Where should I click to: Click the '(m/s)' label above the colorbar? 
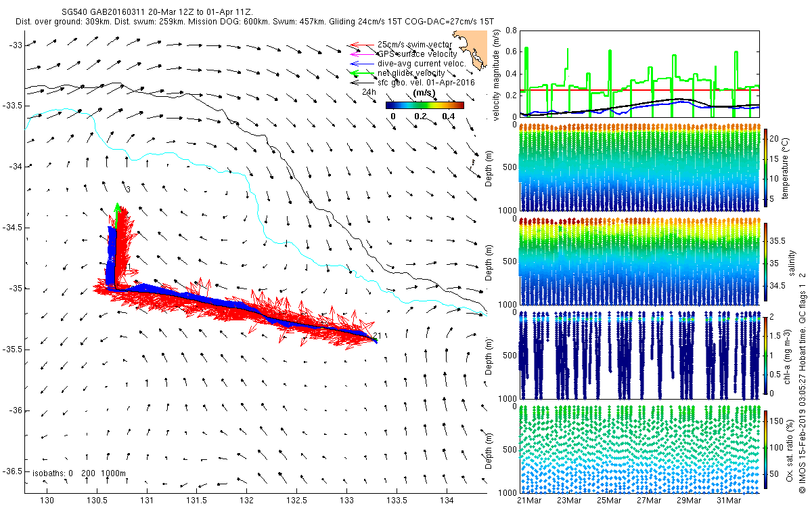(424, 91)
